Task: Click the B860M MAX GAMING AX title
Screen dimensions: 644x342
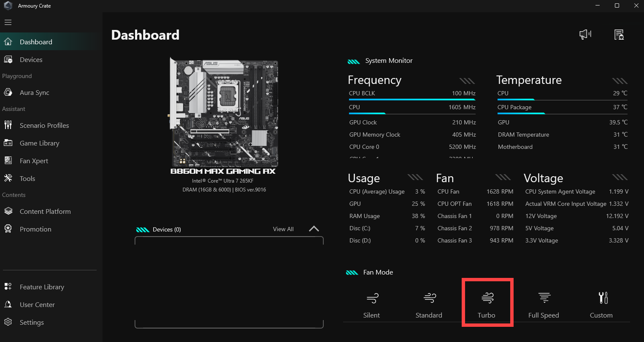Action: pyautogui.click(x=223, y=171)
